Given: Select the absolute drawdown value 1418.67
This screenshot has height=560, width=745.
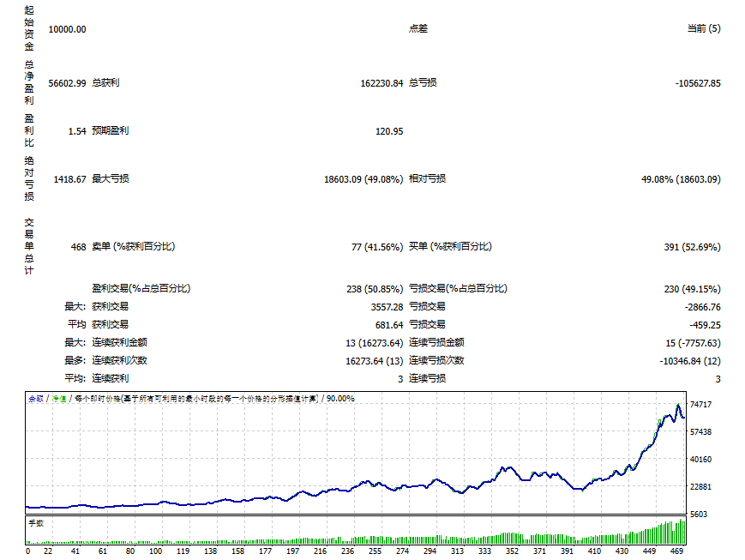Looking at the screenshot, I should [69, 180].
